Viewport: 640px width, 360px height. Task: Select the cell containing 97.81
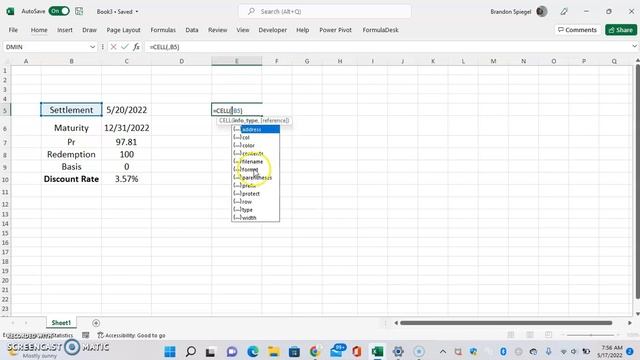tap(127, 142)
